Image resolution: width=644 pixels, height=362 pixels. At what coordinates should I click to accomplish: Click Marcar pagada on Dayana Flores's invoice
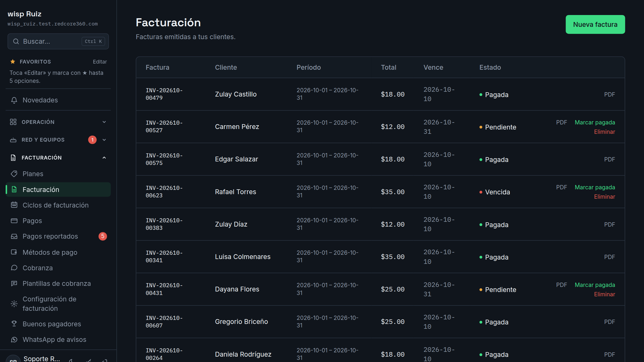pyautogui.click(x=595, y=285)
